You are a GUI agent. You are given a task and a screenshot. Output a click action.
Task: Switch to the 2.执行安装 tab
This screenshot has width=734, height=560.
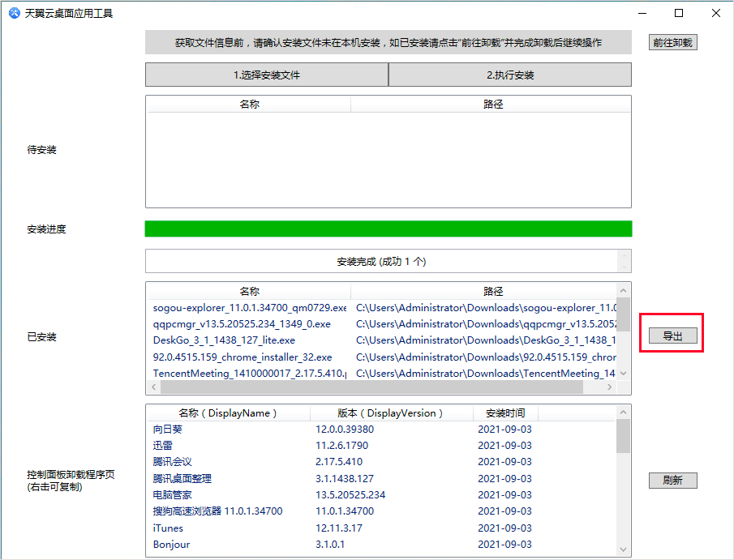click(x=509, y=74)
